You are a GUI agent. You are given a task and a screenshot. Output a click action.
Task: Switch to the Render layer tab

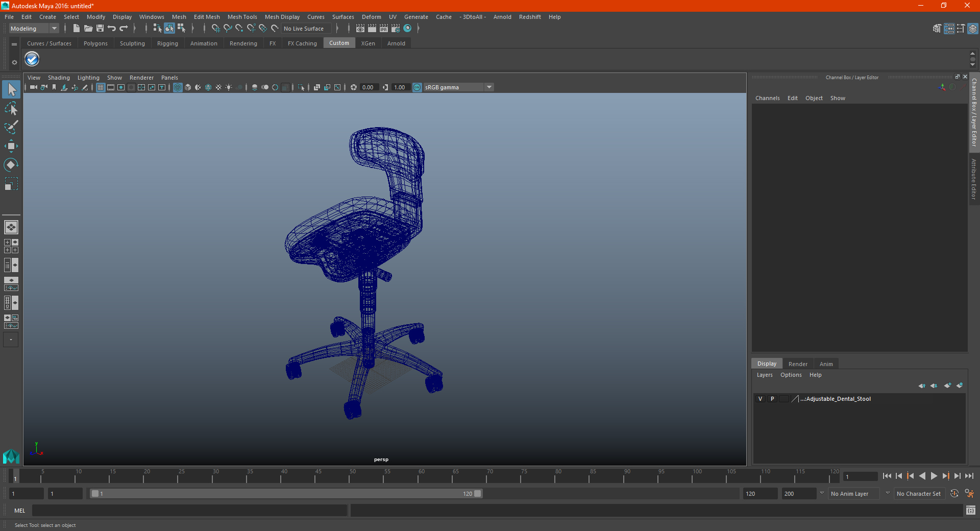click(x=798, y=364)
